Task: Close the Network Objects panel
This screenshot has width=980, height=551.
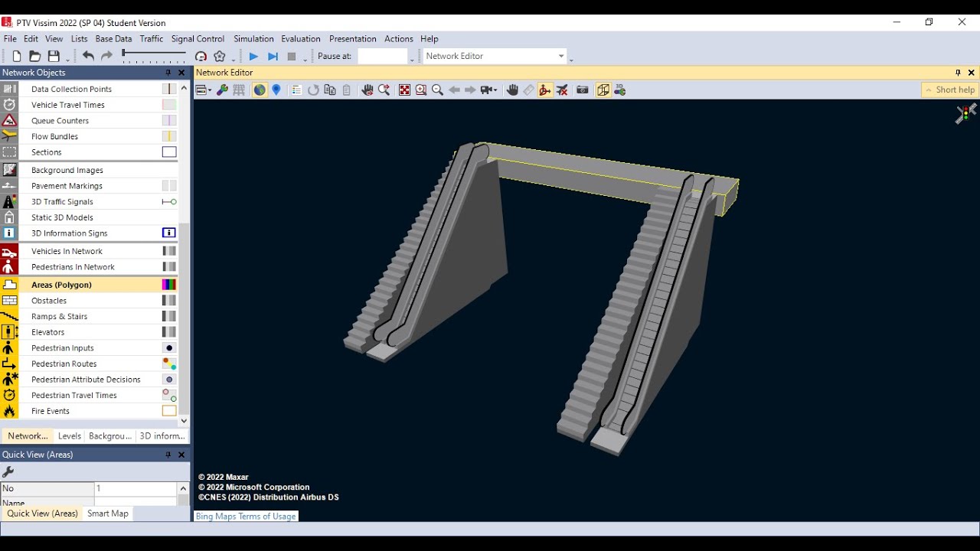Action: 181,73
